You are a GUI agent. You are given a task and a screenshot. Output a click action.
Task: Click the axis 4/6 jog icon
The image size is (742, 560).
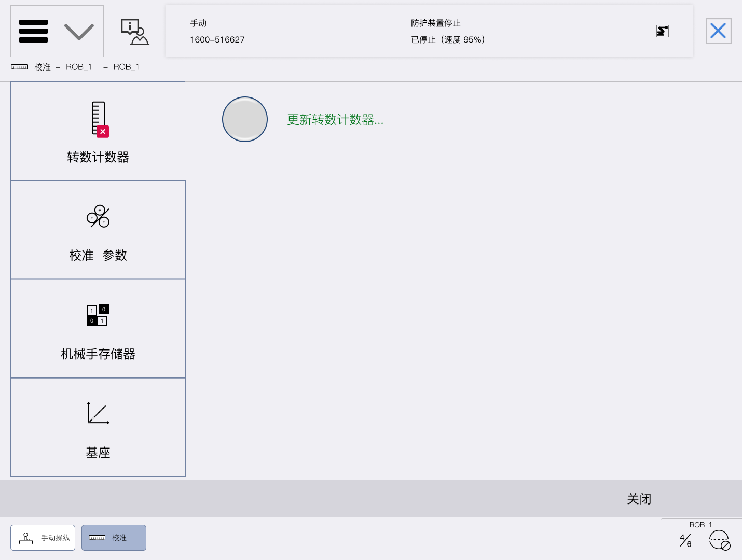(685, 541)
